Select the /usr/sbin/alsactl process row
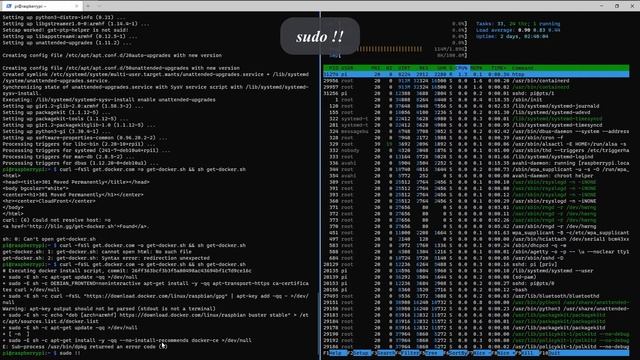This screenshot has height=360, width=640. tap(476, 144)
